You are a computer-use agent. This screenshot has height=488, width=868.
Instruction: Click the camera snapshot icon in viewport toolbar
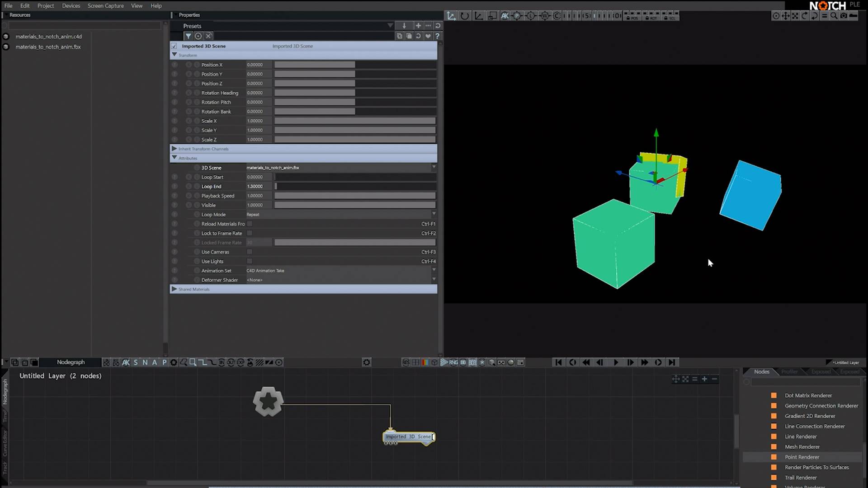[x=844, y=16]
